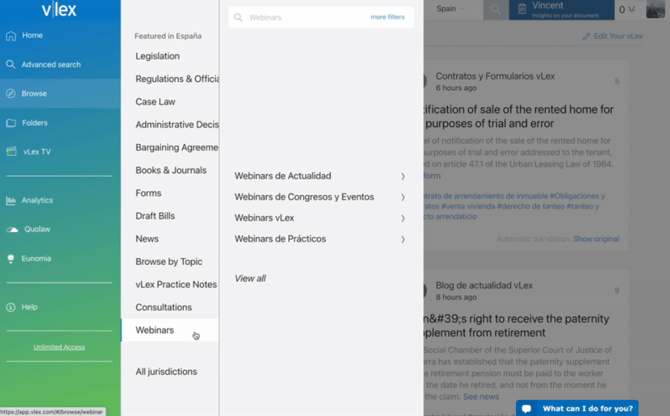Select Browse in the sidebar
The height and width of the screenshot is (416, 670).
(x=60, y=94)
